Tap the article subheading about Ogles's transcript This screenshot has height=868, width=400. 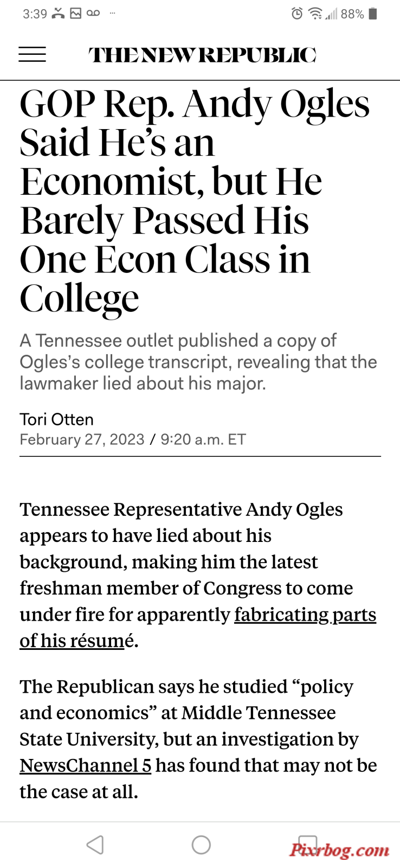point(198,362)
